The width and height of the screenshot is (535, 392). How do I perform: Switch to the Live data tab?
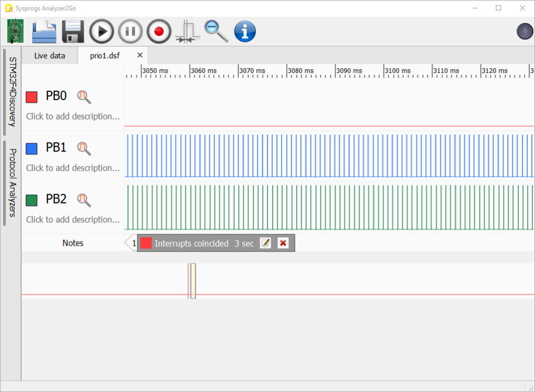click(49, 55)
